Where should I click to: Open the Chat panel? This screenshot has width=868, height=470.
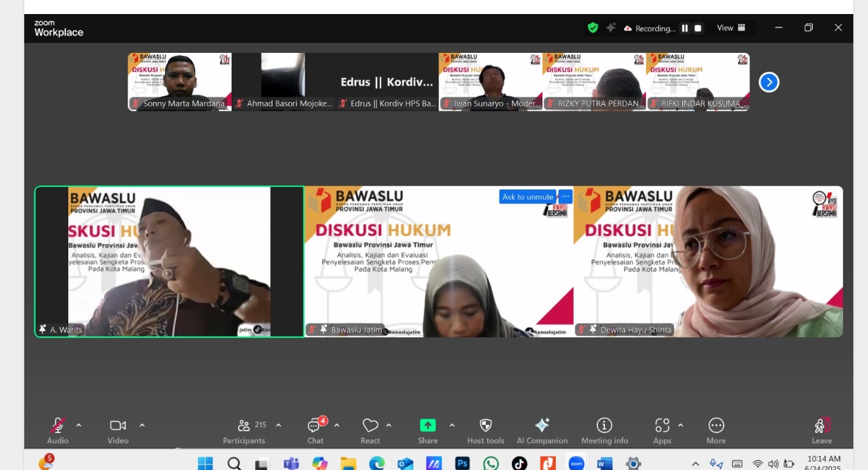315,430
